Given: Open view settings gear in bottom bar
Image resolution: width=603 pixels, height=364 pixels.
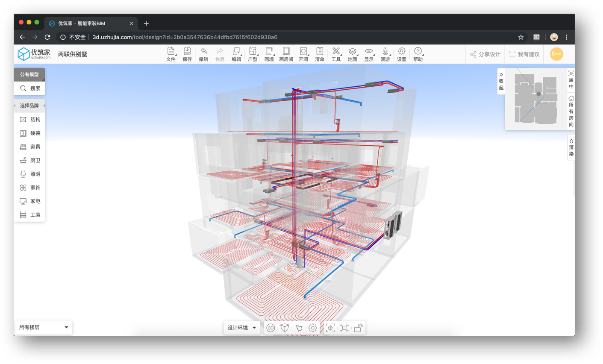Looking at the screenshot, I should 313,328.
